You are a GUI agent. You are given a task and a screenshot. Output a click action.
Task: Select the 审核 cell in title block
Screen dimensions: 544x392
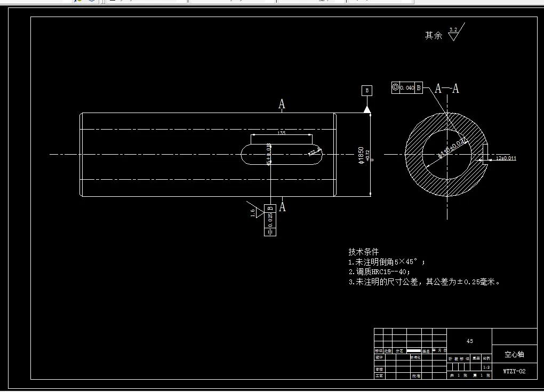tap(379, 370)
